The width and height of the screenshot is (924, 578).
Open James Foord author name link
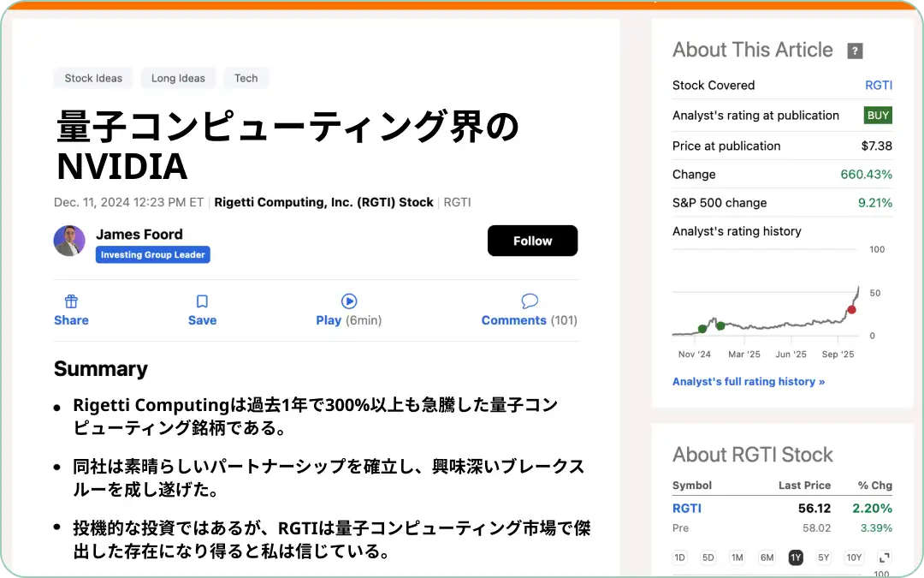pos(139,234)
